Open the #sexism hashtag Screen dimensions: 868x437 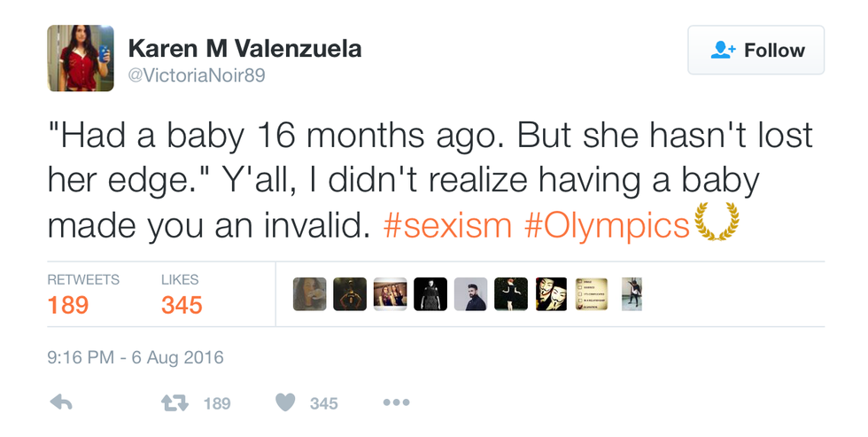coord(447,225)
